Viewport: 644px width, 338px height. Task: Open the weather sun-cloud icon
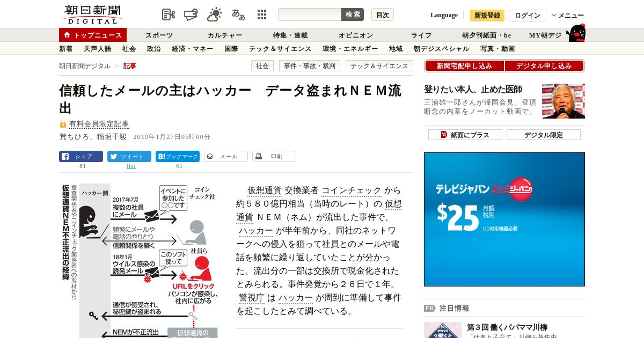click(x=215, y=14)
